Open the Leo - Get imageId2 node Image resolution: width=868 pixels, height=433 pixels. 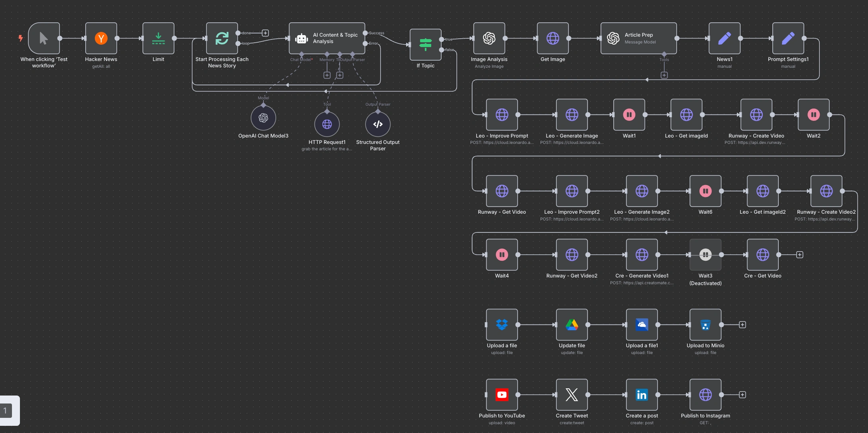tap(763, 191)
